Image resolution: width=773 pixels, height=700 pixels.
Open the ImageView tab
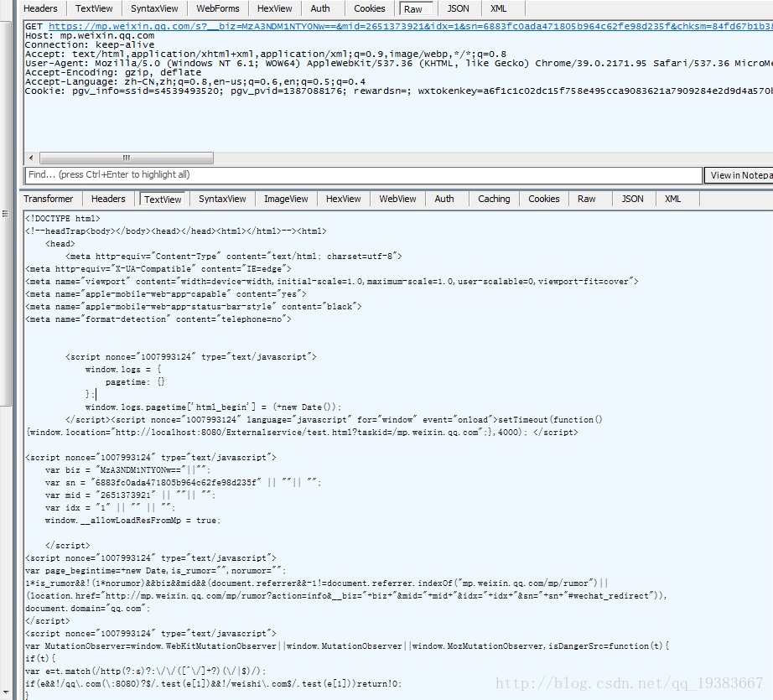pos(286,199)
